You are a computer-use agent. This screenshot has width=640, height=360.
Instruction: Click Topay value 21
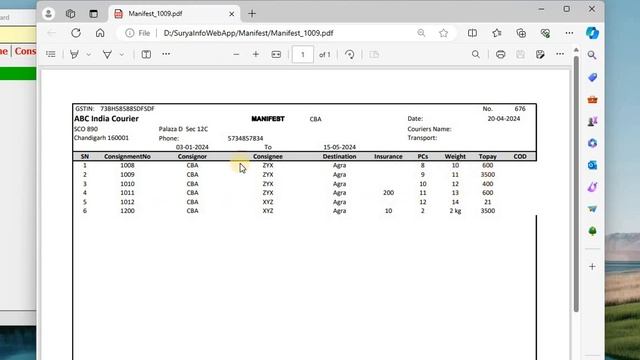point(487,202)
